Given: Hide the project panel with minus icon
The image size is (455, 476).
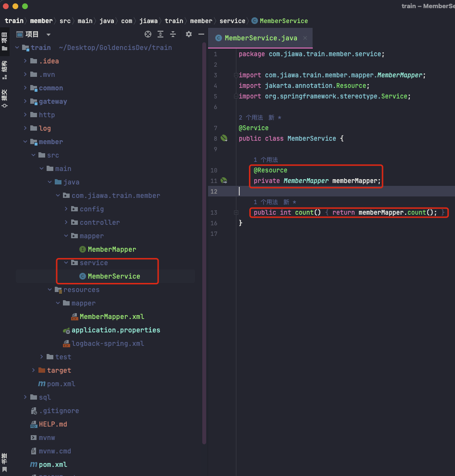Looking at the screenshot, I should 201,34.
